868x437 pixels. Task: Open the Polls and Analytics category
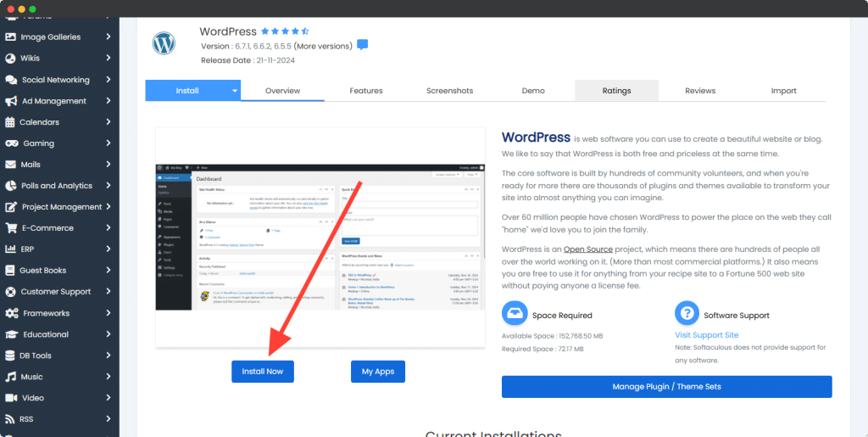(x=58, y=186)
